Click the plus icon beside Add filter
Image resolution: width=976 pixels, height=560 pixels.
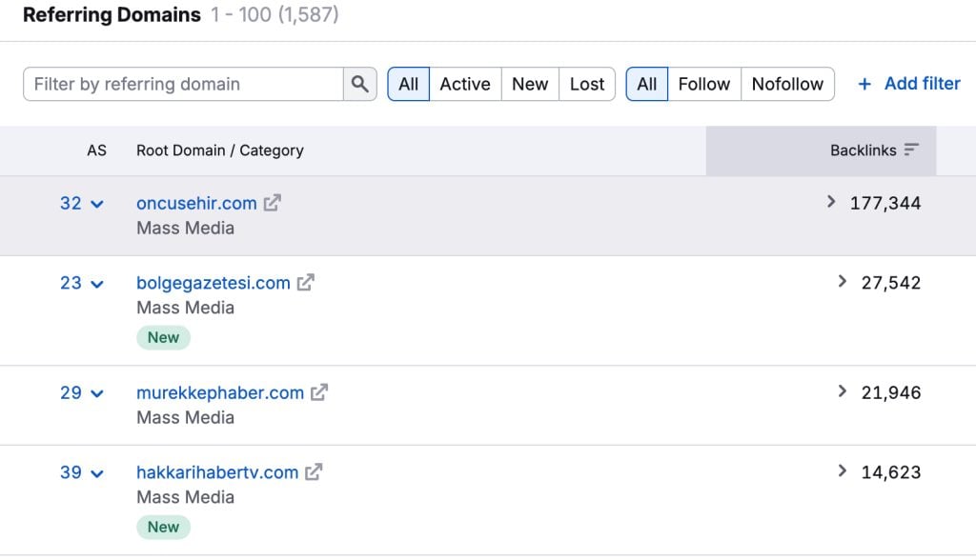click(x=864, y=84)
